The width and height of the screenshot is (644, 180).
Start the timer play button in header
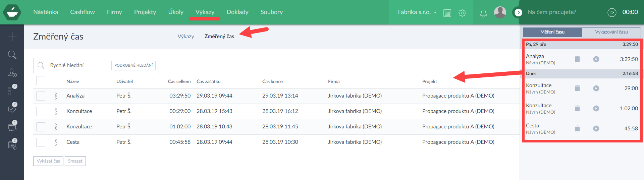(612, 12)
